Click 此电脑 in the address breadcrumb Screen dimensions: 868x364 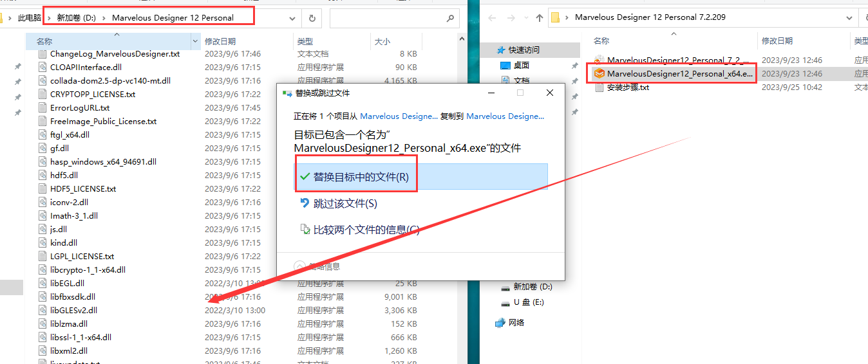pyautogui.click(x=30, y=18)
